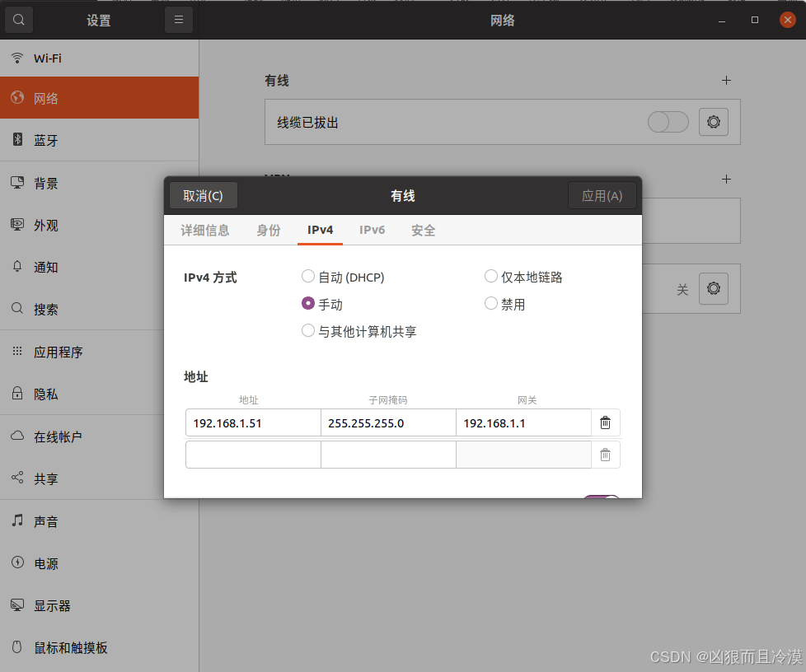806x672 pixels.
Task: Select 仅本地链路 option
Action: coord(524,277)
